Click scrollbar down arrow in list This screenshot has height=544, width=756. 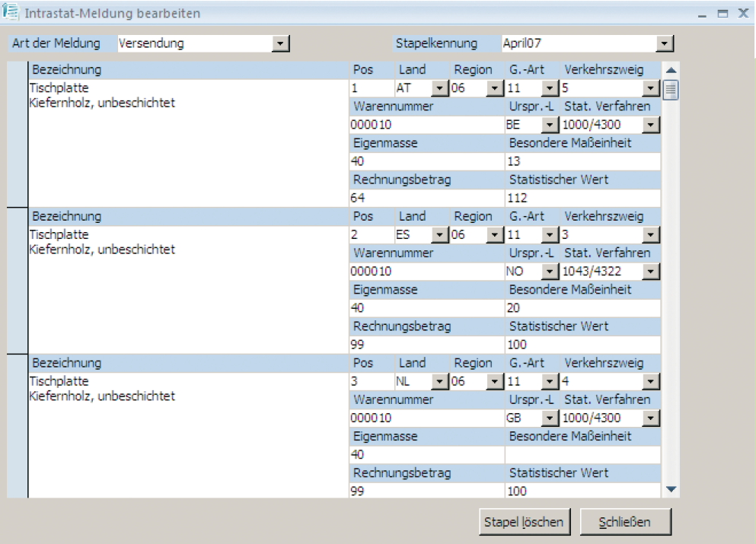point(671,489)
